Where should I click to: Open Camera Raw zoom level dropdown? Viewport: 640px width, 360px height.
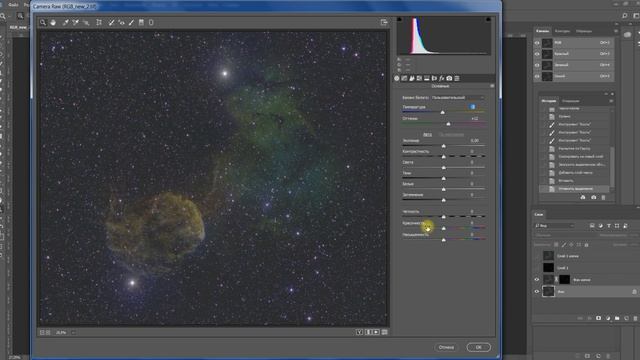point(73,333)
